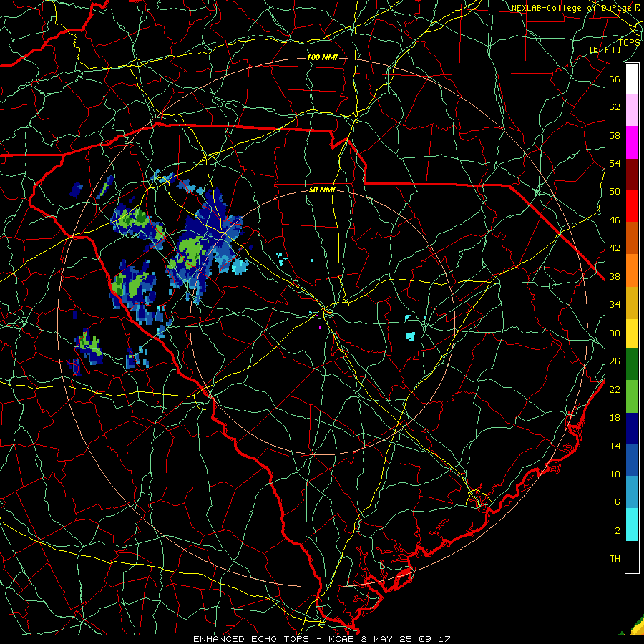Select the medium blue legend swatch
644x644 pixels.
click(x=632, y=460)
